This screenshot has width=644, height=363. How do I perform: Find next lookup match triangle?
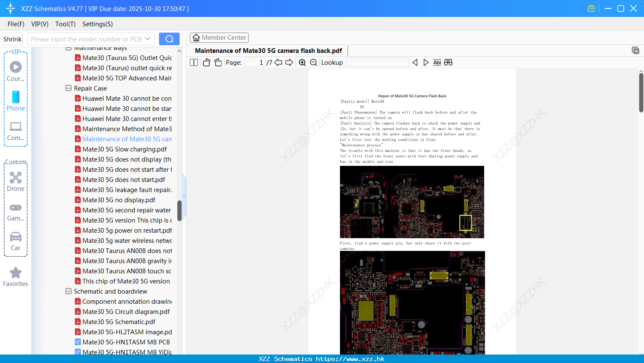(426, 62)
